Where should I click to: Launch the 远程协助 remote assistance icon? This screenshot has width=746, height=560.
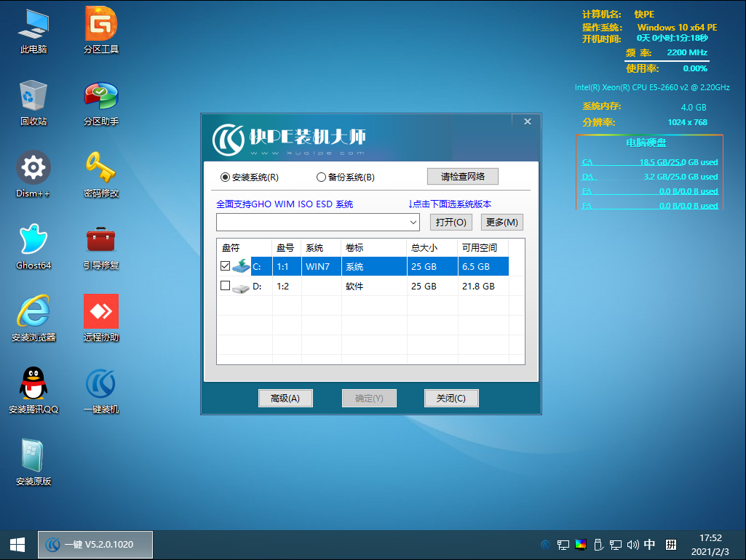coord(101,313)
